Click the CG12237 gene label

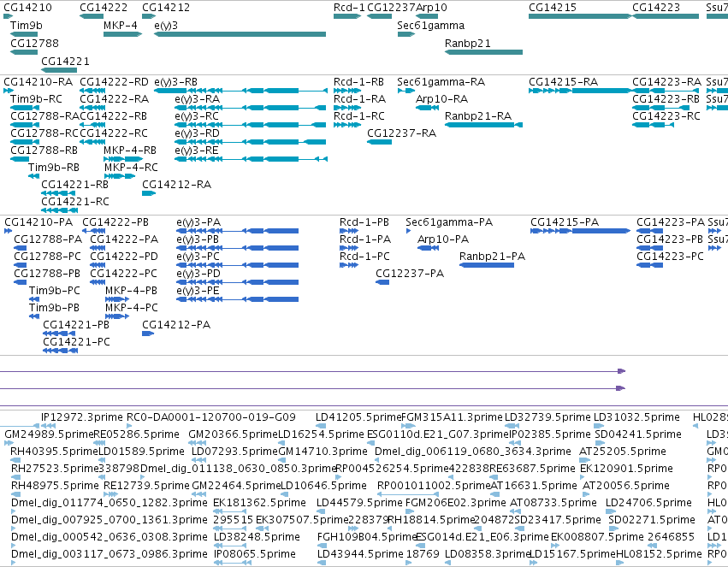tap(391, 8)
